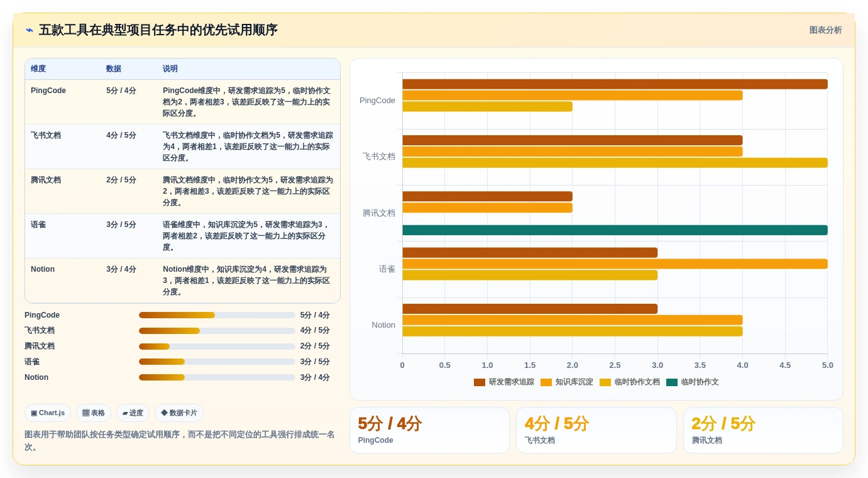Click the Chart.js tag chip

pyautogui.click(x=48, y=413)
